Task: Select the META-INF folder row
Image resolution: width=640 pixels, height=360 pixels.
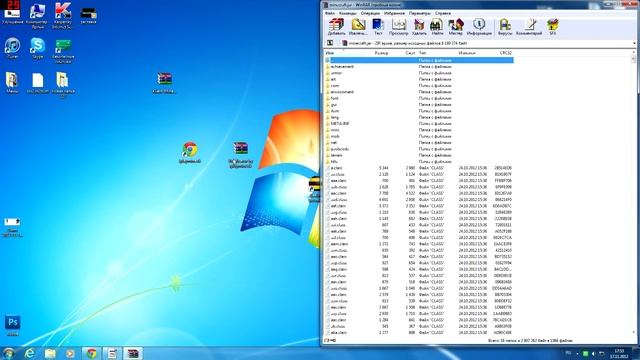Action: tap(419, 124)
